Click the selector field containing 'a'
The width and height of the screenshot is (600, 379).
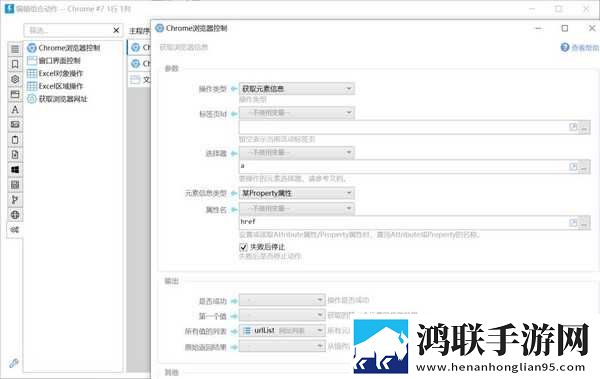pyautogui.click(x=404, y=167)
